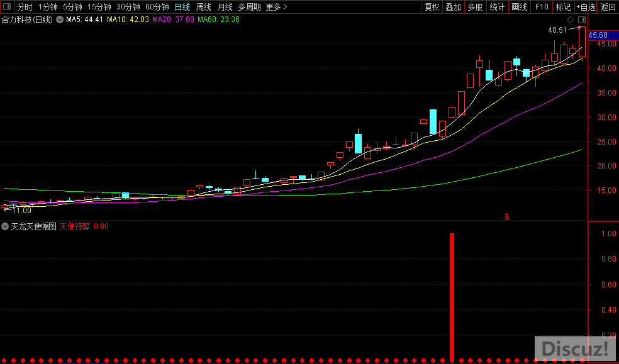Click the 返回 back button
619x364 pixels.
point(608,7)
